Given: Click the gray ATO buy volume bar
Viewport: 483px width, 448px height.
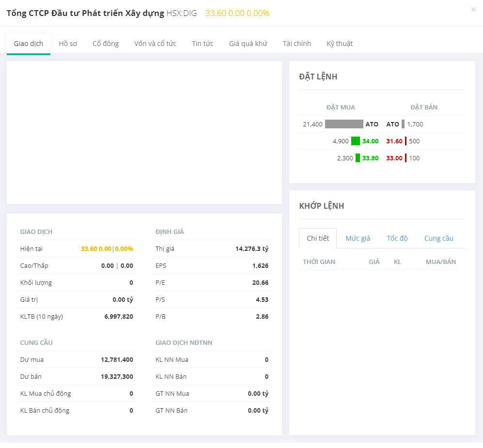Looking at the screenshot, I should click(x=344, y=124).
